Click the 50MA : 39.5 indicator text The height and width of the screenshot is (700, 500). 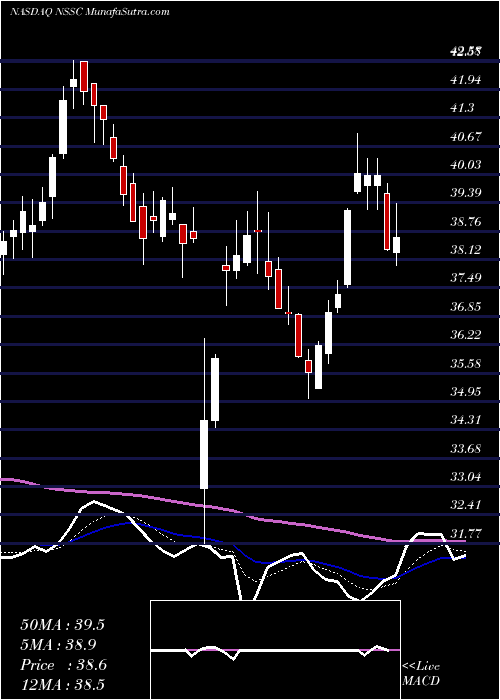coord(62,625)
